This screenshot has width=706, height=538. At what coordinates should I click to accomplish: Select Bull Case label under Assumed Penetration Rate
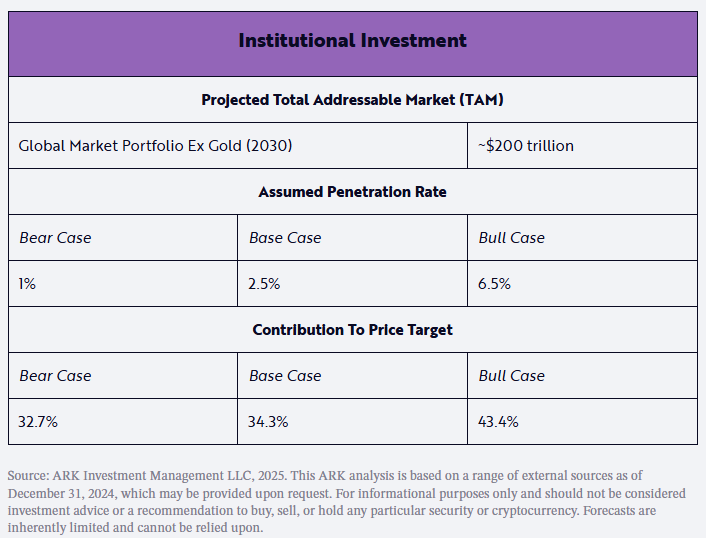coord(512,238)
